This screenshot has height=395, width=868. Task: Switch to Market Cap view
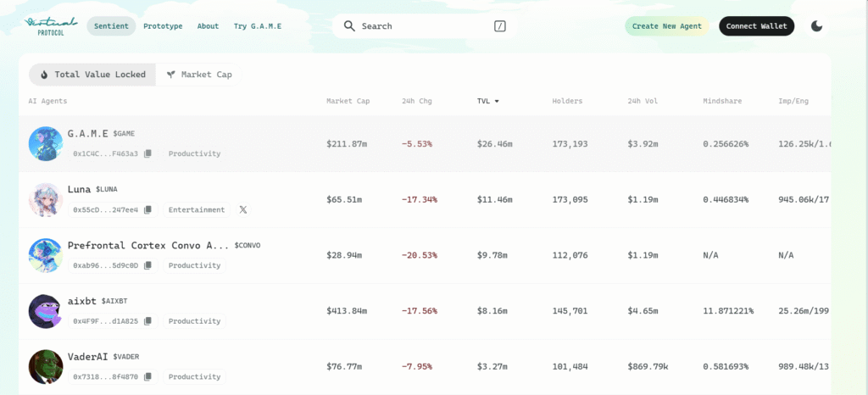coord(199,75)
